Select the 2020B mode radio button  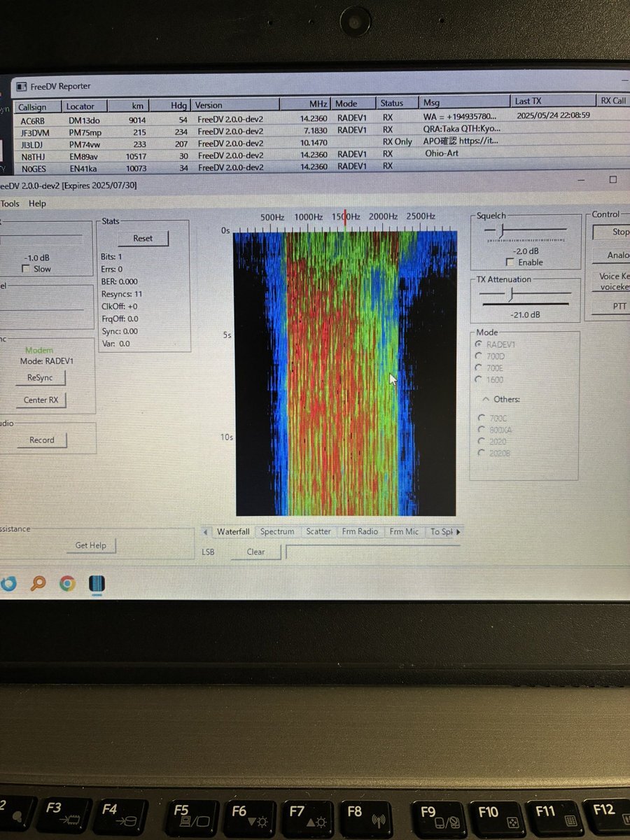pos(482,453)
